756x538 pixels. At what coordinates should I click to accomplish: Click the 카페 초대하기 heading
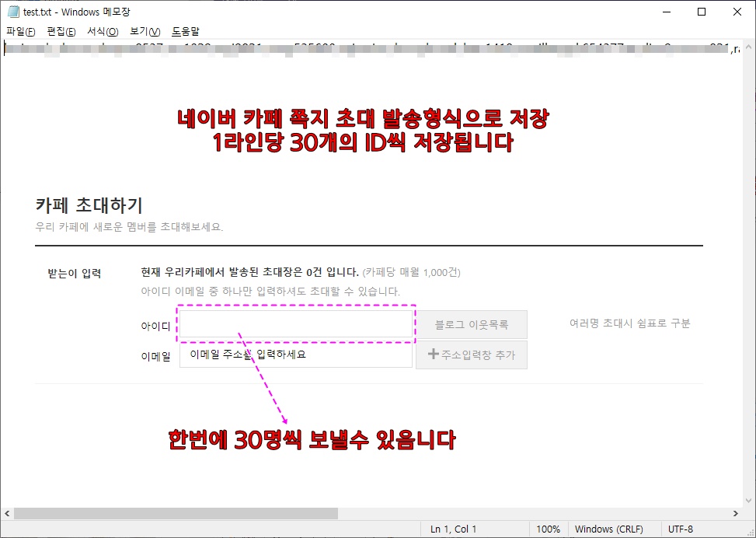pos(89,205)
